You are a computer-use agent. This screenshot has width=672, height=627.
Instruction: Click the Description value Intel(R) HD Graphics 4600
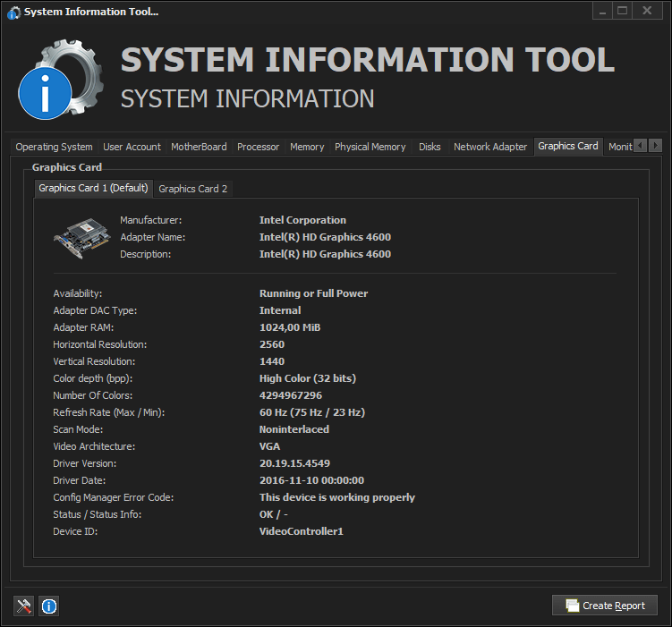(x=325, y=254)
